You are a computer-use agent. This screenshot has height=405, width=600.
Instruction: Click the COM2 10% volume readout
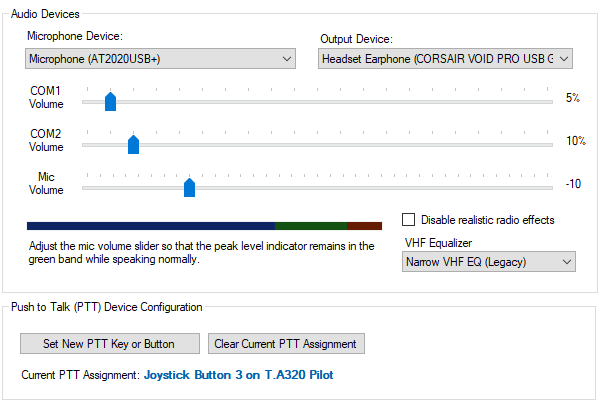pyautogui.click(x=575, y=141)
